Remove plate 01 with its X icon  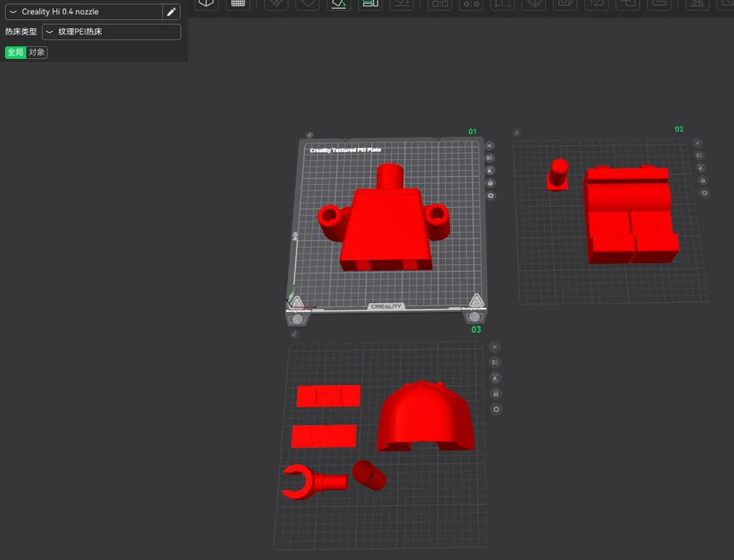(x=489, y=145)
